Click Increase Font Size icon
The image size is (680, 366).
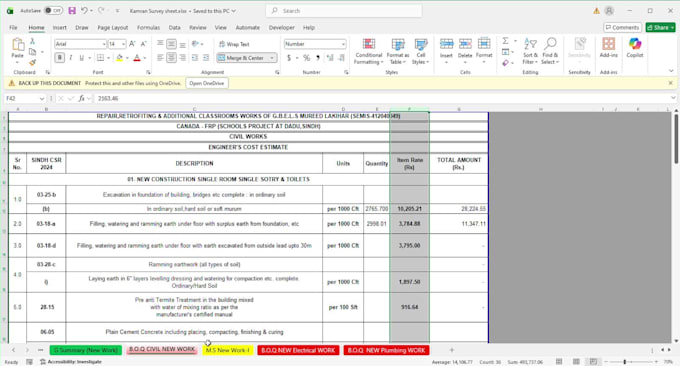click(x=132, y=44)
